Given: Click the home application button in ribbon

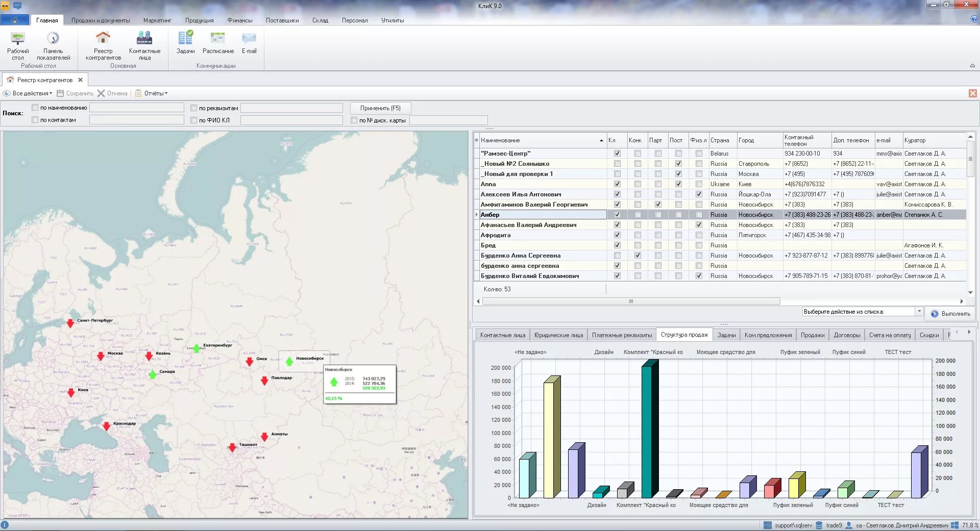Looking at the screenshot, I should tap(15, 20).
